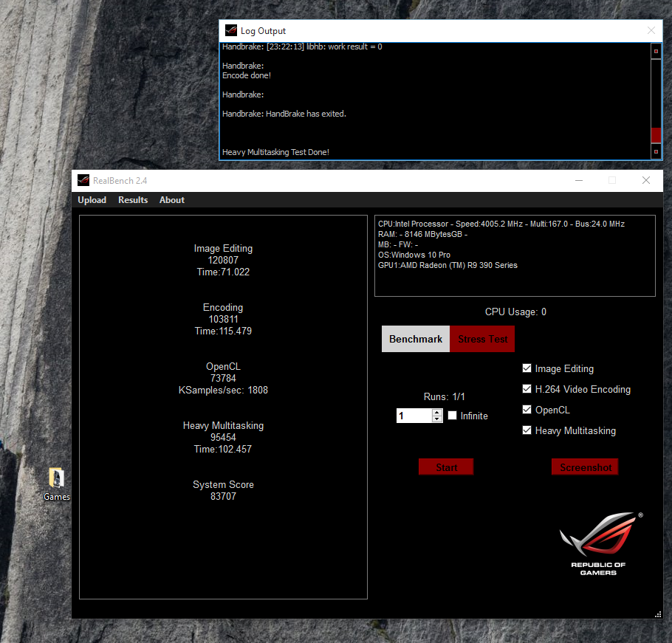
Task: Minimize the RealBench 2.4 window
Action: point(579,180)
